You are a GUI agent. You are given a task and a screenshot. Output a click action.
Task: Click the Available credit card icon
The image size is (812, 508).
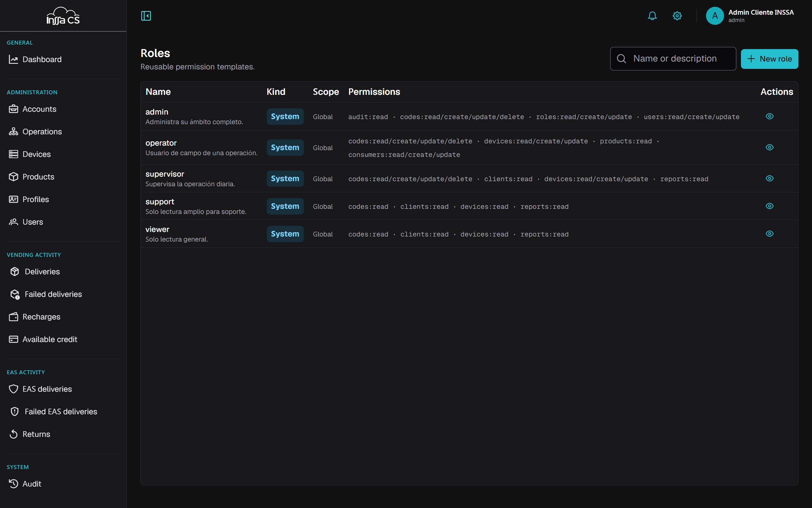[x=14, y=339]
